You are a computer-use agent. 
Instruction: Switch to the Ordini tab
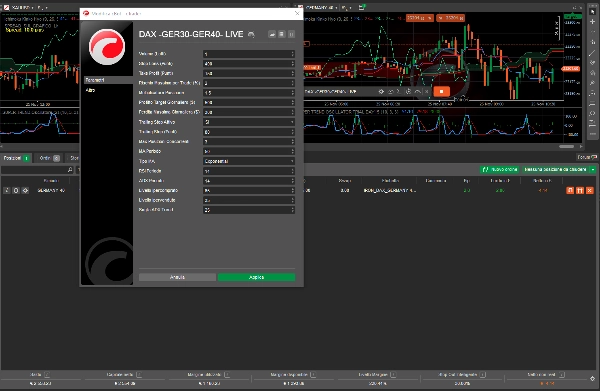click(x=49, y=158)
